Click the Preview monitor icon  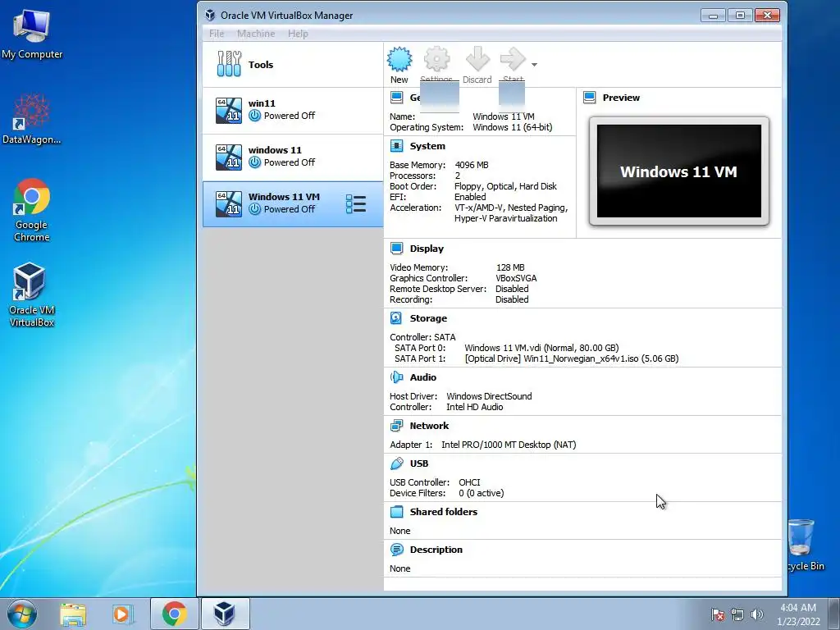(589, 98)
